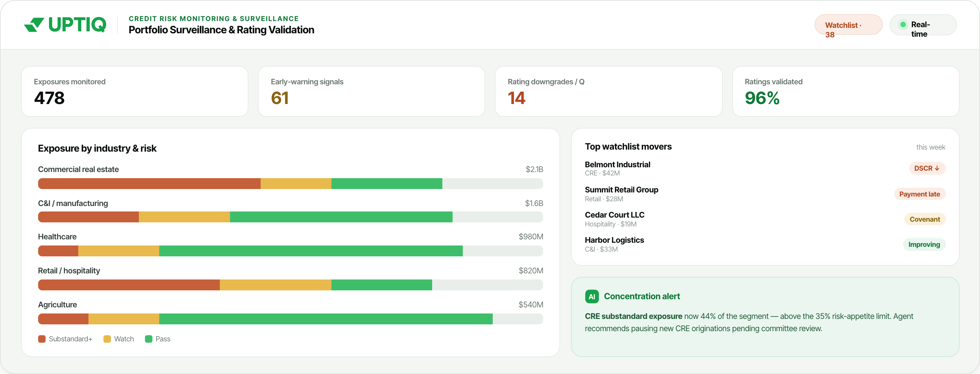Select the Payment late tag
Image resolution: width=980 pixels, height=374 pixels.
tap(919, 194)
